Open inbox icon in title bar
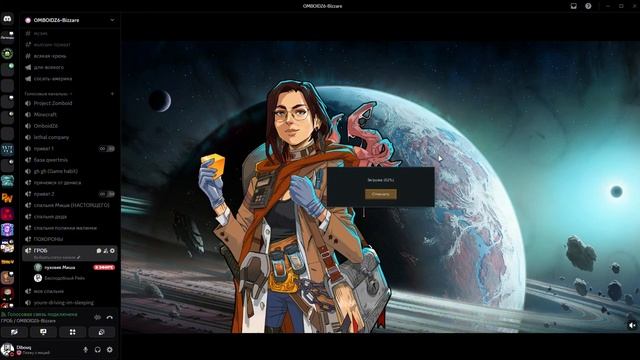 click(x=573, y=6)
